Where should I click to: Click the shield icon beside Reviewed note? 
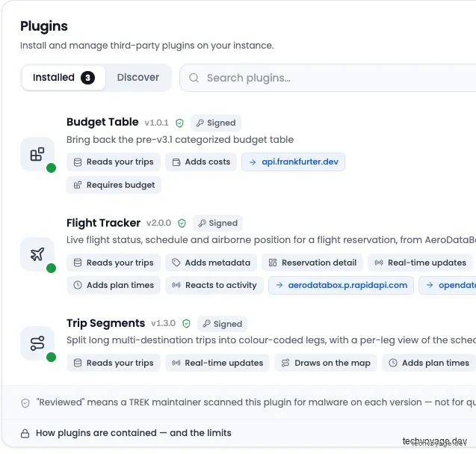(x=25, y=403)
